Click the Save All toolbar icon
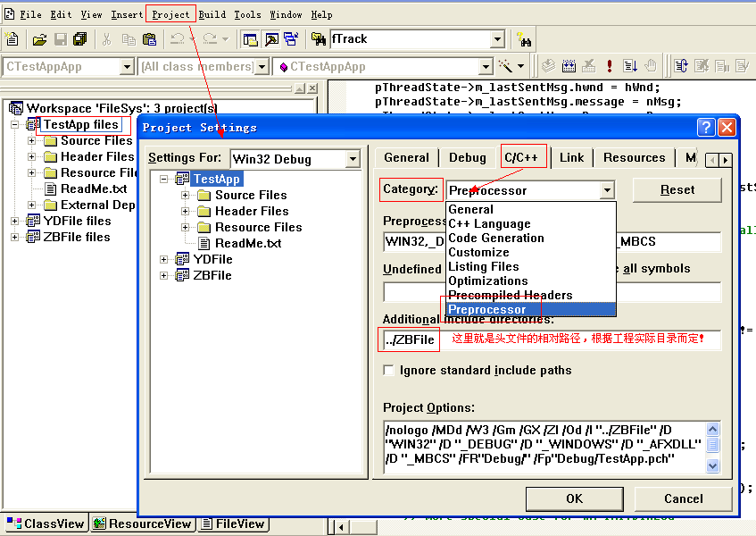 (x=80, y=39)
